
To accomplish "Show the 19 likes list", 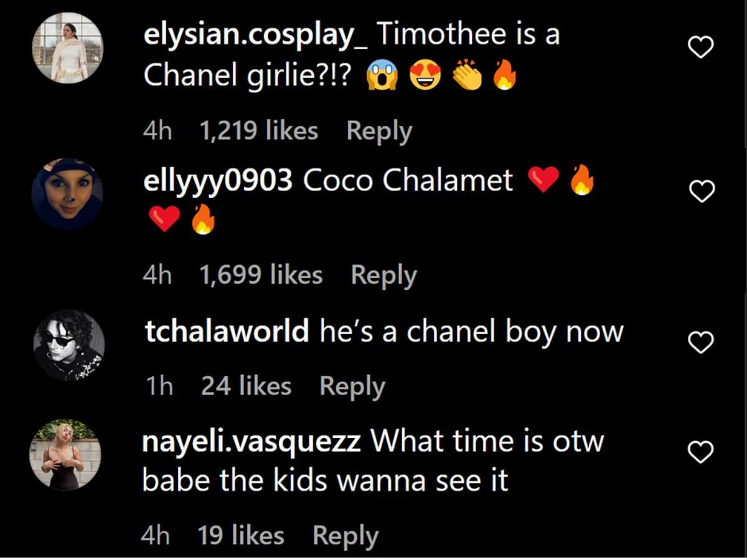I will [241, 536].
